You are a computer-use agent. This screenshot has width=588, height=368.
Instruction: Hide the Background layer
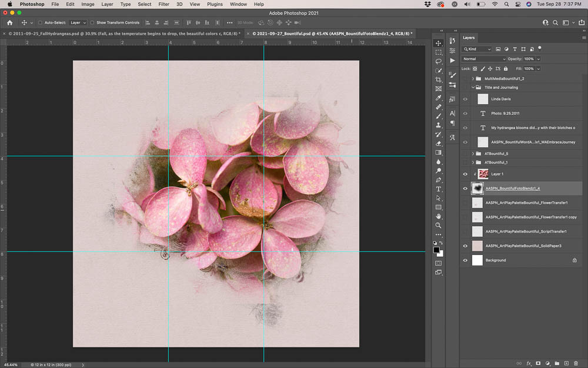[x=465, y=260]
